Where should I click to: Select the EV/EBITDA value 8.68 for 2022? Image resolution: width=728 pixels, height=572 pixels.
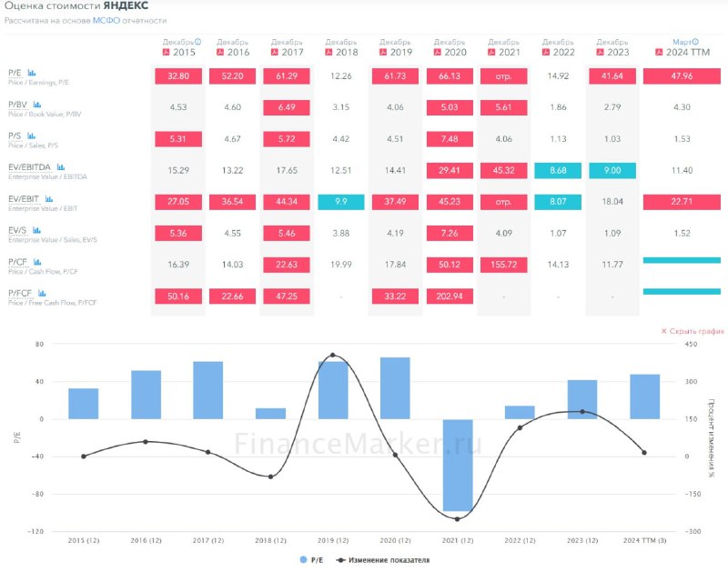558,170
